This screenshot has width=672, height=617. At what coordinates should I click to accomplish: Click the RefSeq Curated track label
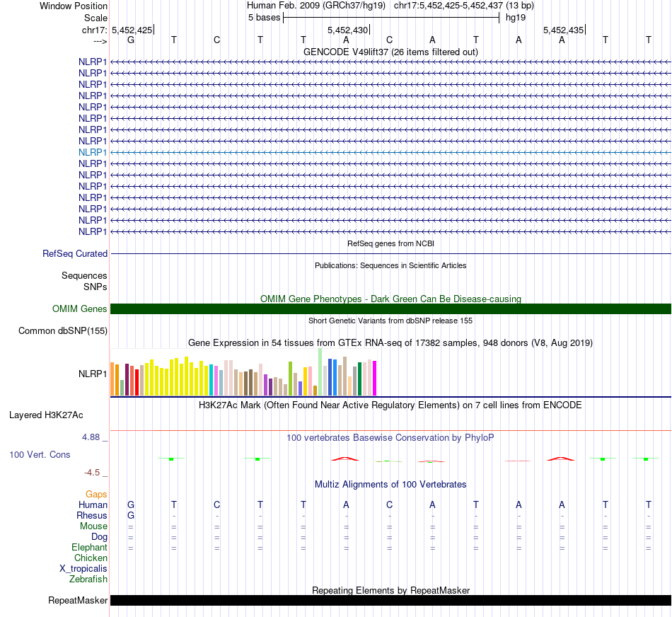[74, 253]
